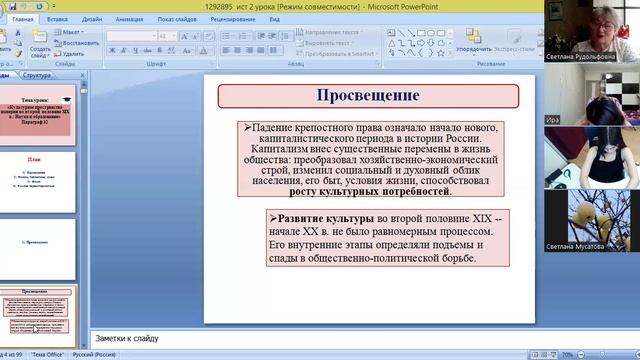Viewport: 640px width, 360px height.
Task: Click the Удалить slide button
Action: point(69,53)
